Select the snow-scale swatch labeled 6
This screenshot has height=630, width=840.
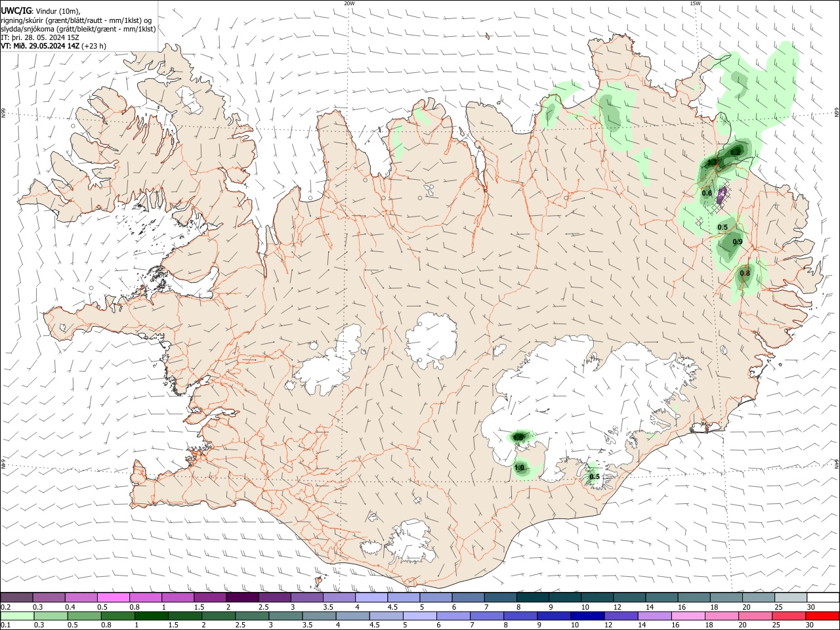pyautogui.click(x=469, y=597)
